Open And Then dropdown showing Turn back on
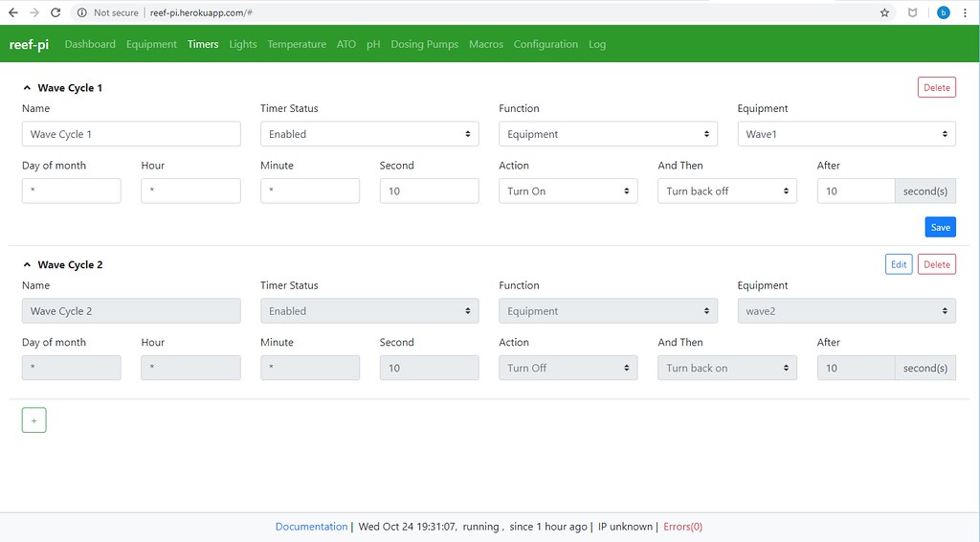Screen dimensions: 980x542 727,368
